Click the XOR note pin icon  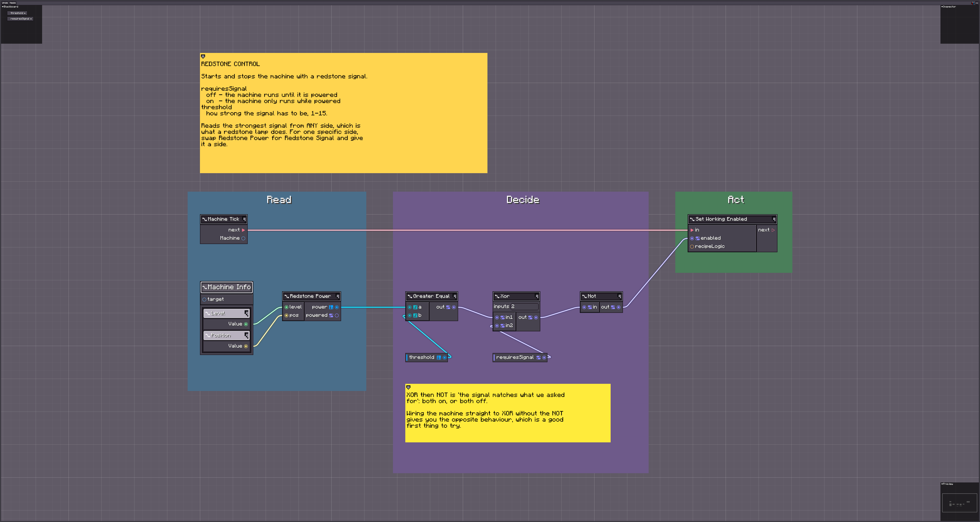[x=409, y=387]
